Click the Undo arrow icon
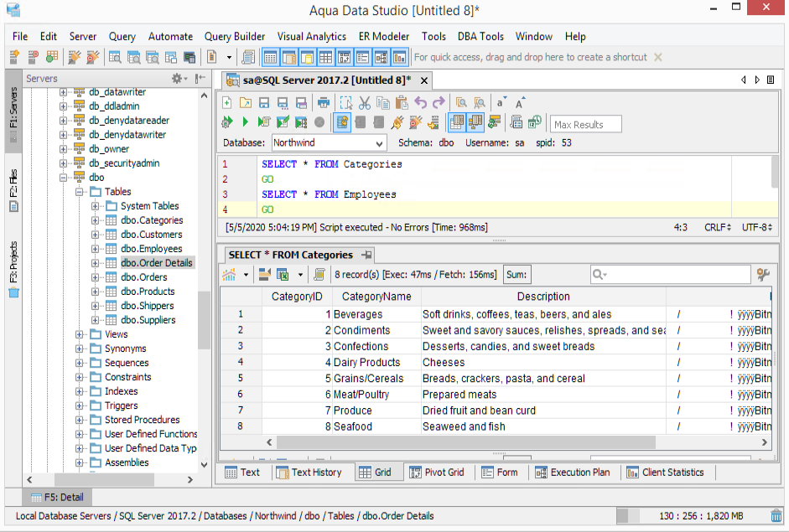Viewport: 789px width, 532px height. pos(420,103)
